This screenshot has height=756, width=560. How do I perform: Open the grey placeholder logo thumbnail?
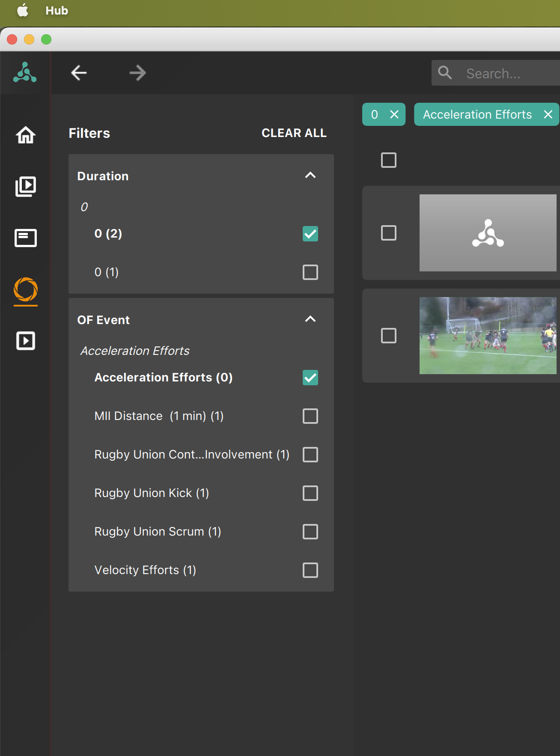point(488,233)
